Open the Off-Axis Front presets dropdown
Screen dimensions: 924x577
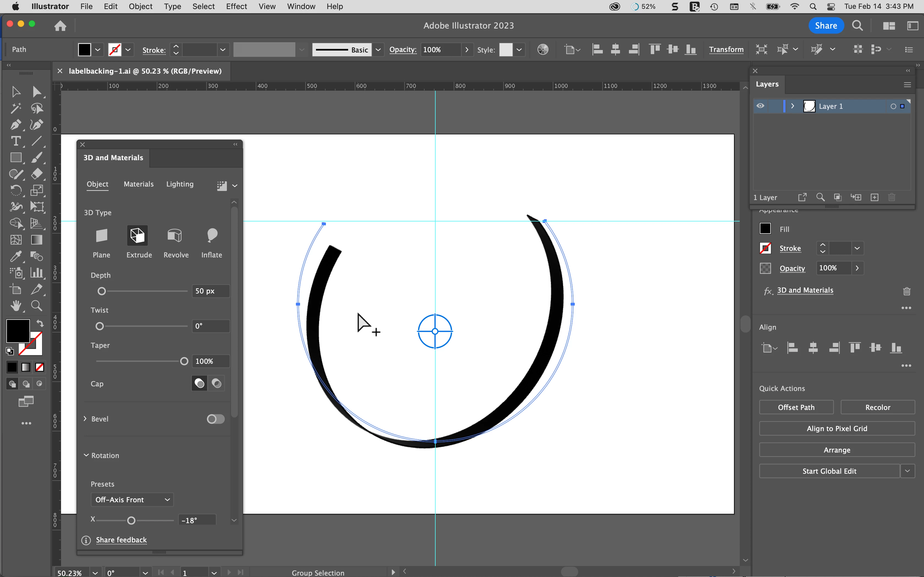pos(132,500)
